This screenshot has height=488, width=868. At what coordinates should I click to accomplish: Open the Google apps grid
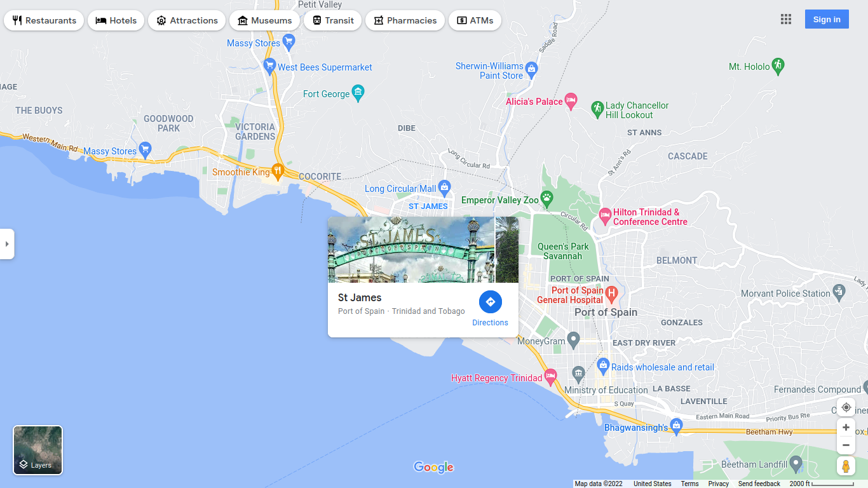click(786, 19)
